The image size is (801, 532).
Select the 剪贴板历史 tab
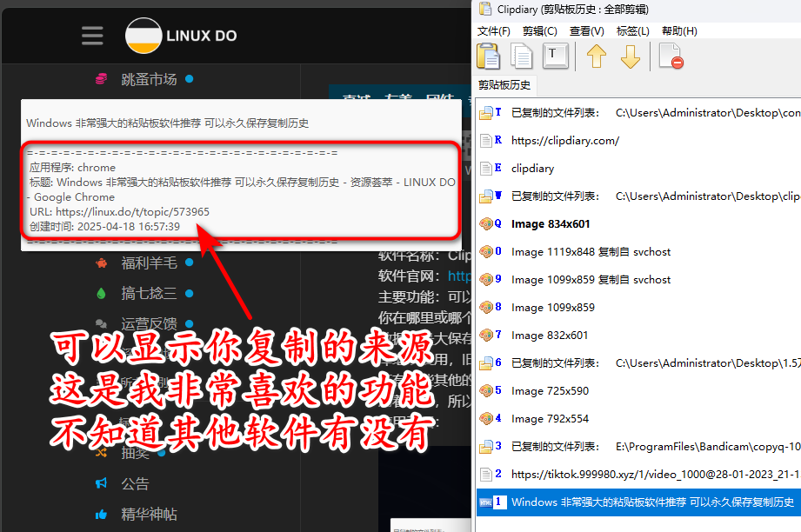[x=504, y=84]
